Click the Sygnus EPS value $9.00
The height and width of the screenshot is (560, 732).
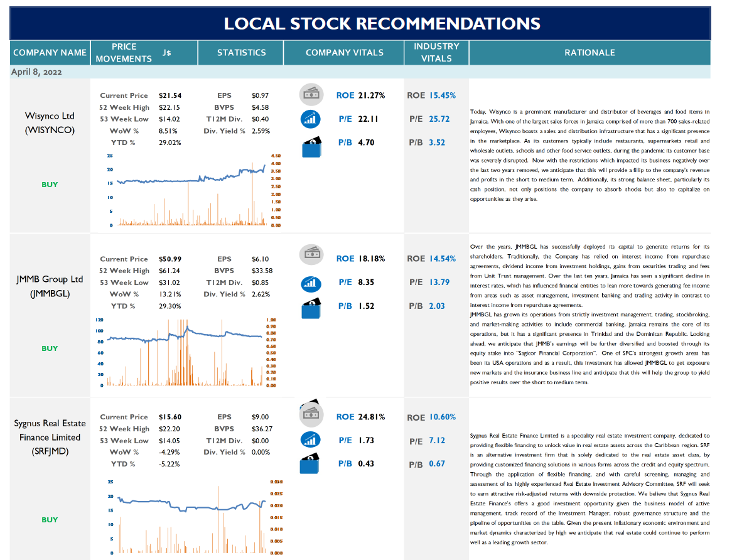click(x=260, y=417)
